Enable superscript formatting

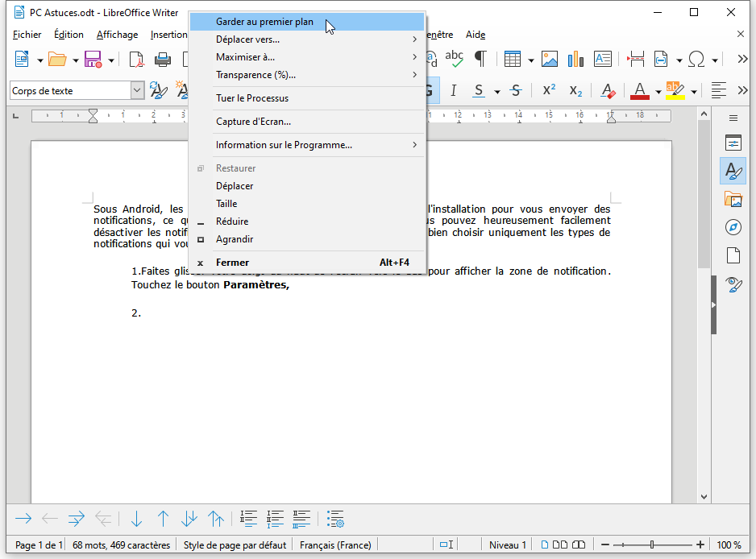tap(547, 91)
